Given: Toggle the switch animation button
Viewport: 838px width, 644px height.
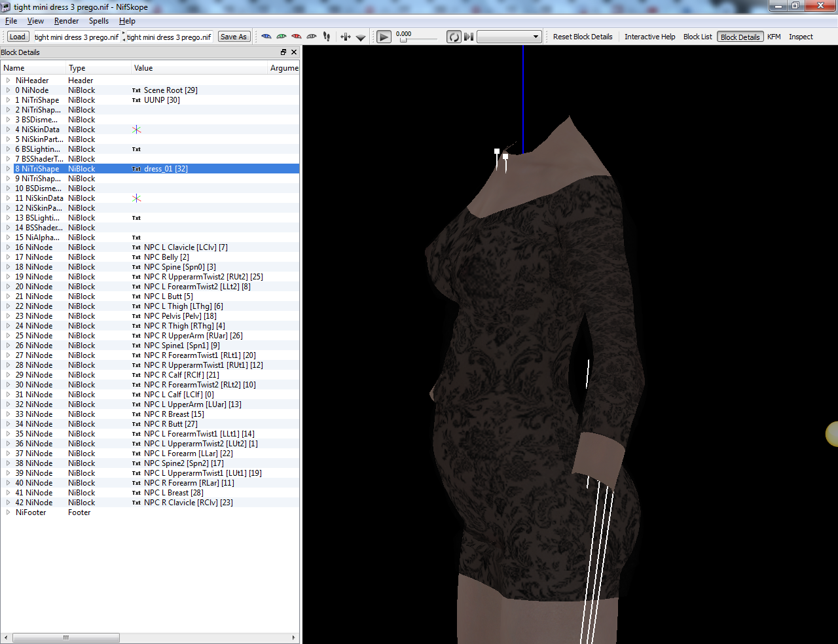Looking at the screenshot, I should [x=469, y=37].
